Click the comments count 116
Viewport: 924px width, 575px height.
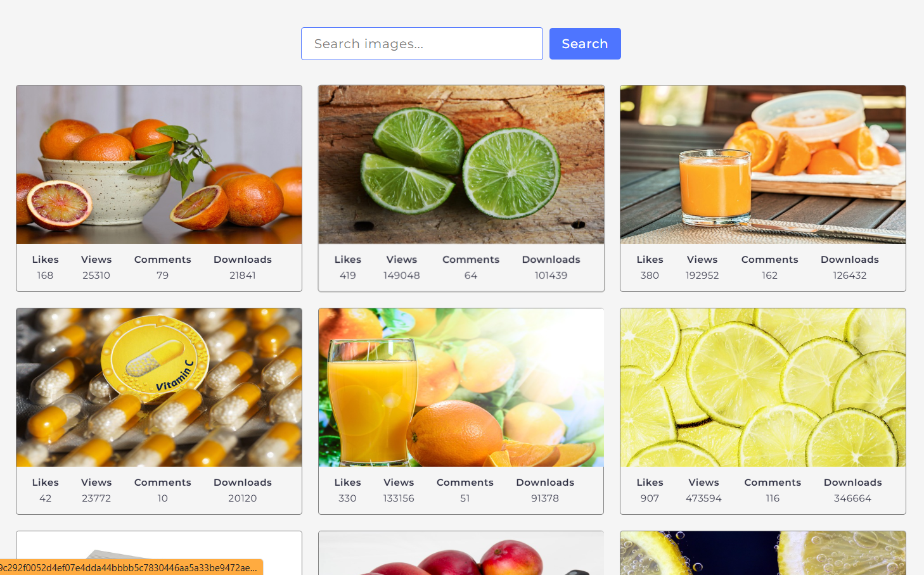[773, 498]
